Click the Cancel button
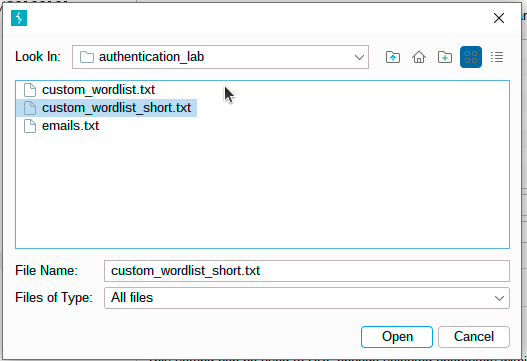The image size is (527, 361). click(x=474, y=337)
